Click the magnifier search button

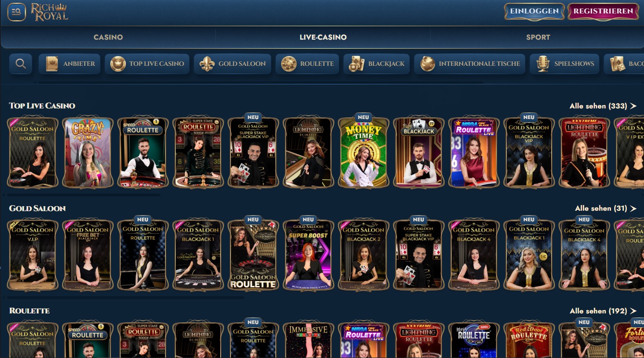click(21, 64)
